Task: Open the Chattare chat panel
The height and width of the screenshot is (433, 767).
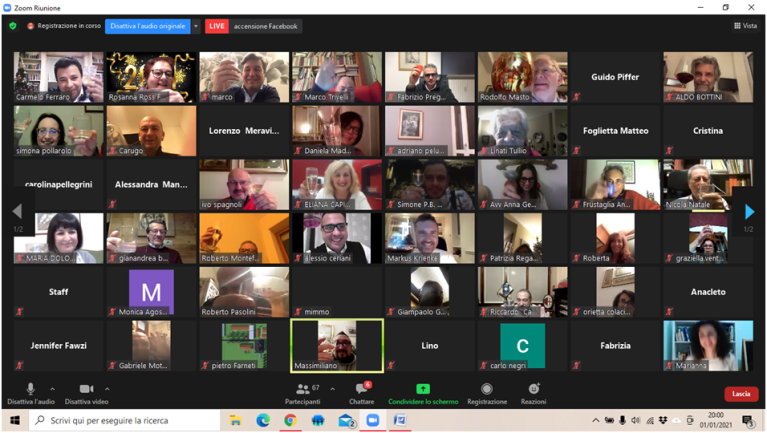Action: coord(362,389)
